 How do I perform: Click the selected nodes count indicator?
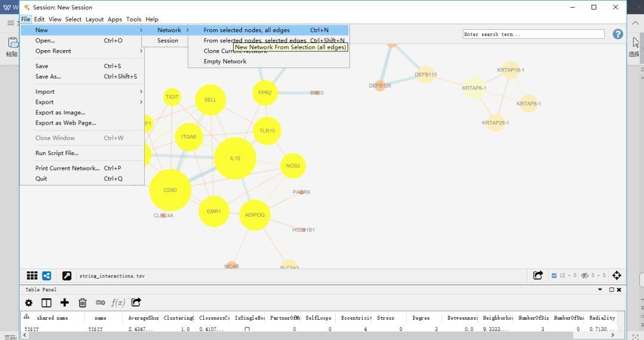point(564,275)
